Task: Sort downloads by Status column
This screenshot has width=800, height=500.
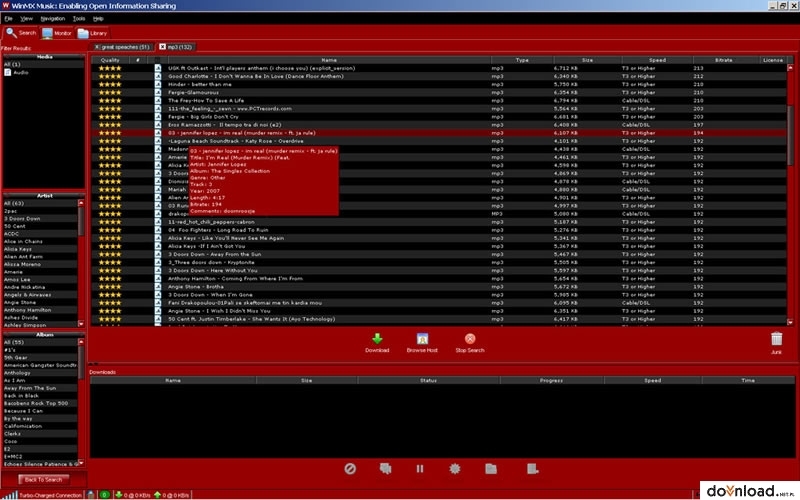Action: point(428,380)
